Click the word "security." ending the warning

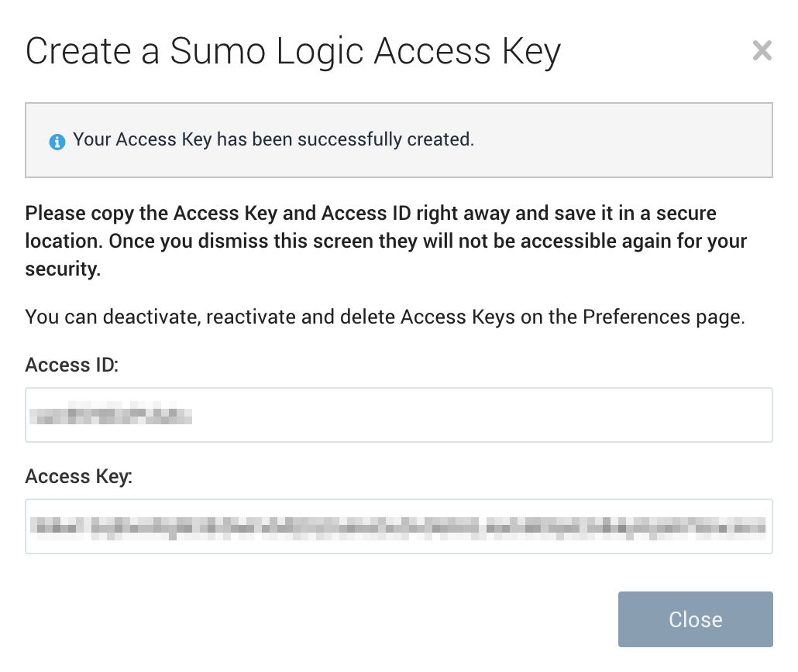[63, 268]
